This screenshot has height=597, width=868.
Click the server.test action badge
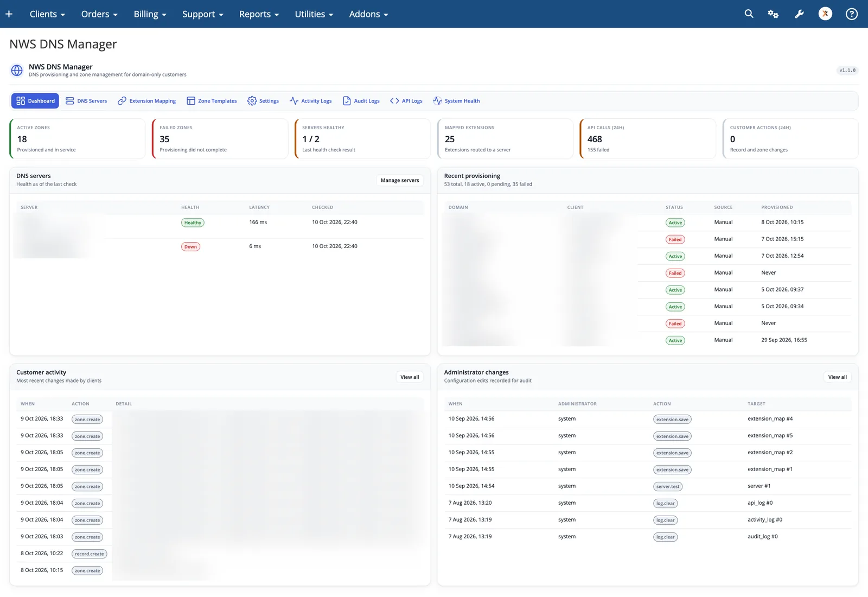pyautogui.click(x=668, y=487)
